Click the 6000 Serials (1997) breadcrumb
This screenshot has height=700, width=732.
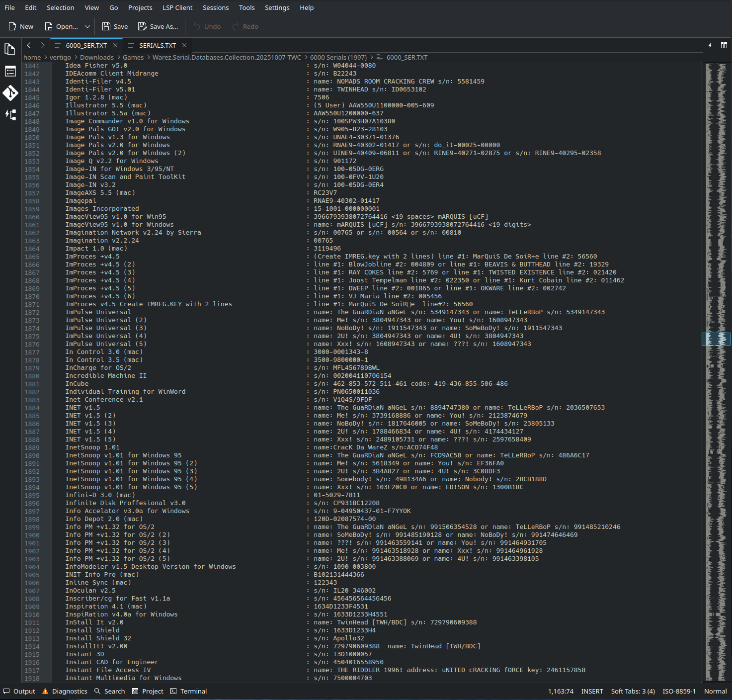[x=338, y=58]
